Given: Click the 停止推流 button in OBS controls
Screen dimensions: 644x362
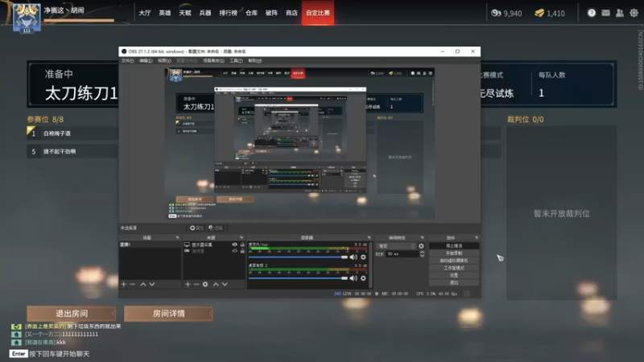Looking at the screenshot, I should (454, 246).
